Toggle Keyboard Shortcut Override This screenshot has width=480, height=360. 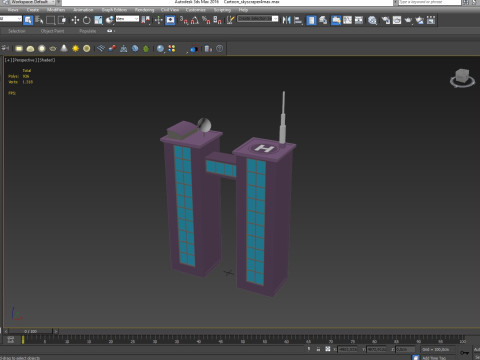pos(170,20)
